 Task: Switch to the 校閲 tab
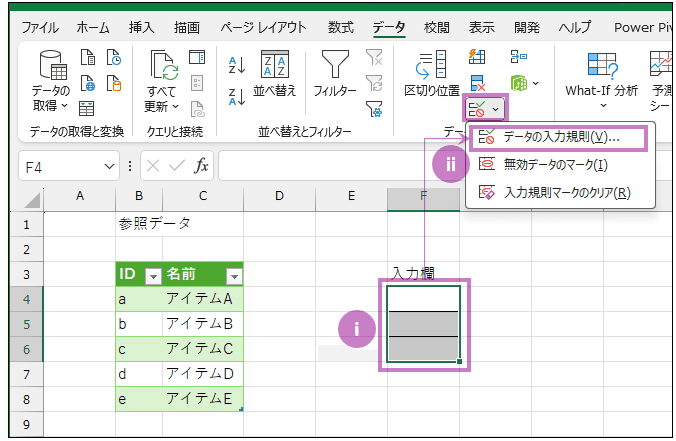436,28
